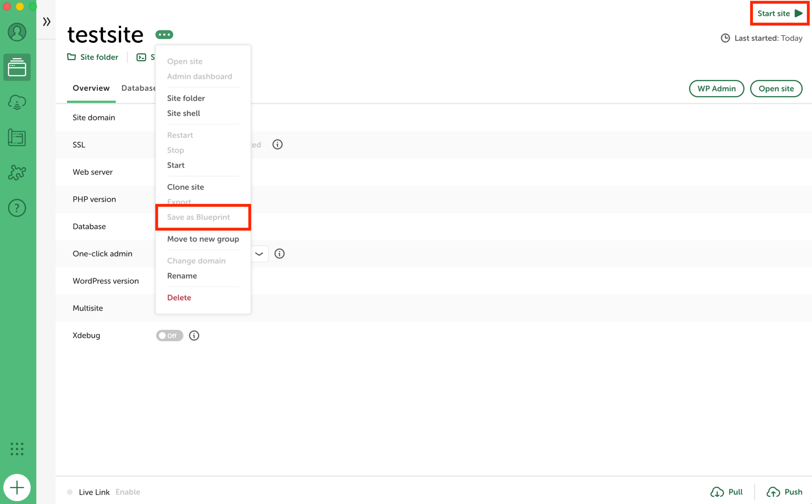The image size is (812, 504).
Task: Switch to the Database tab
Action: click(x=138, y=88)
